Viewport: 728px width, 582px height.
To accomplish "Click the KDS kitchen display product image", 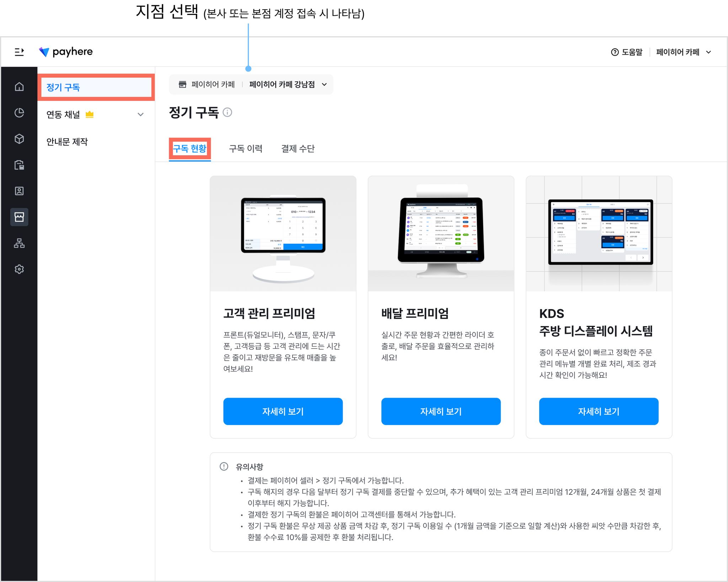I will [x=599, y=233].
